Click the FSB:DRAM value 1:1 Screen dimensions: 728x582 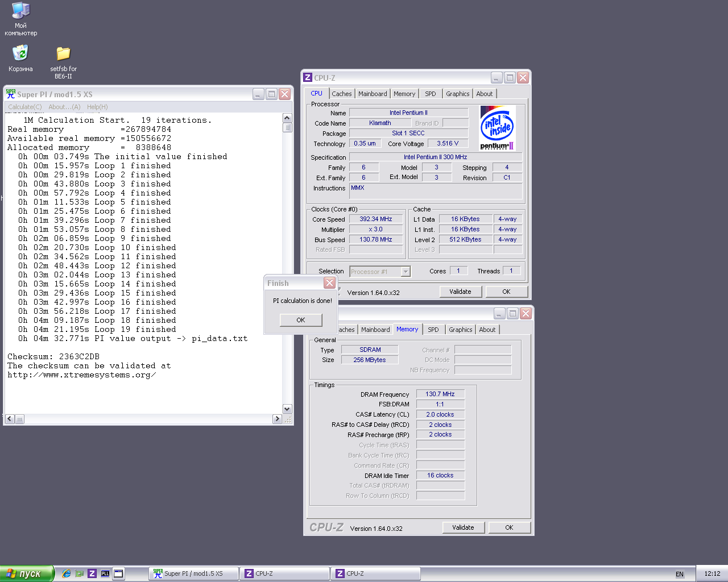440,404
